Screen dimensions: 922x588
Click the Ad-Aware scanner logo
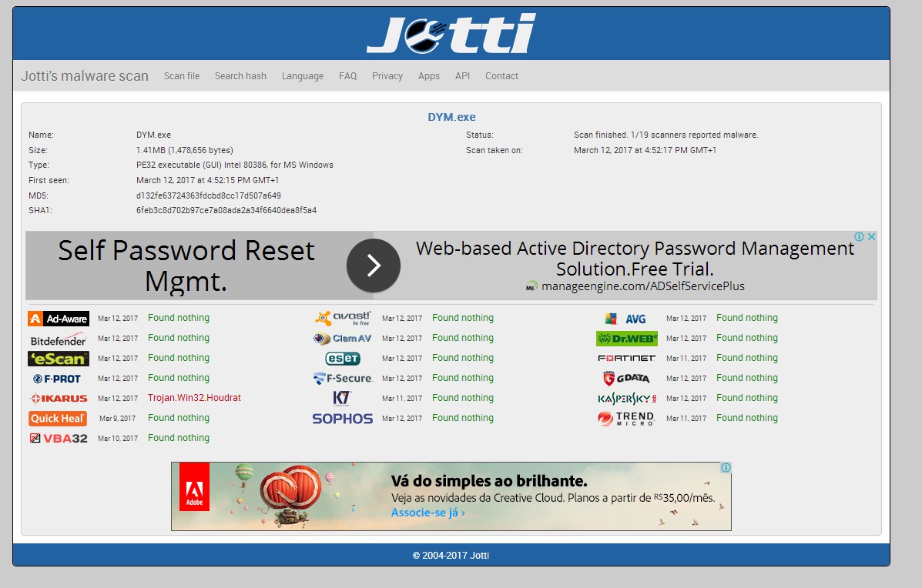[x=59, y=319]
